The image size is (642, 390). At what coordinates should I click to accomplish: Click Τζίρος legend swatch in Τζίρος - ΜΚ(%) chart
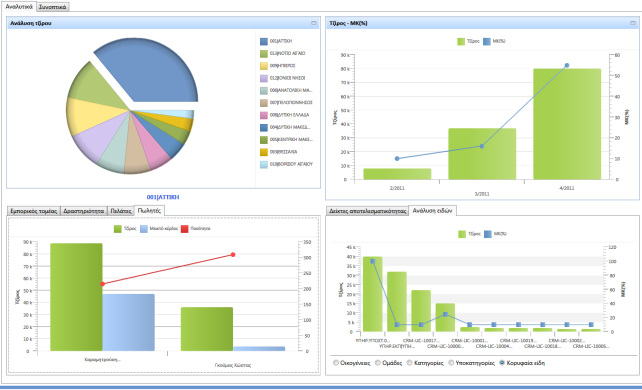(x=461, y=41)
